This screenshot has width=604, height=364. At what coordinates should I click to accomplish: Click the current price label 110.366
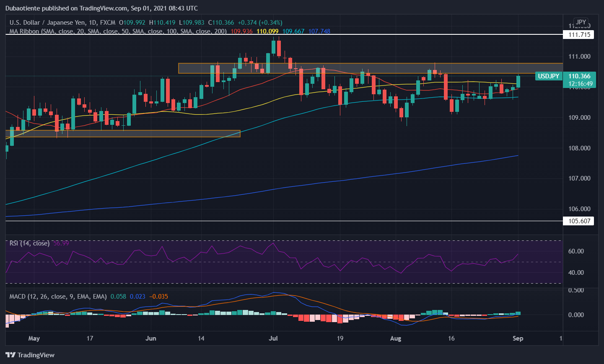click(579, 76)
